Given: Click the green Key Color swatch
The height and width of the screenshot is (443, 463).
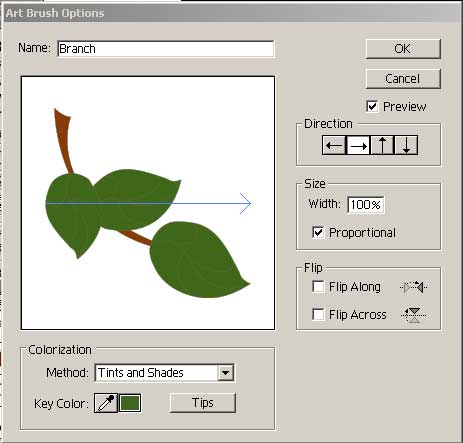Looking at the screenshot, I should pyautogui.click(x=130, y=403).
